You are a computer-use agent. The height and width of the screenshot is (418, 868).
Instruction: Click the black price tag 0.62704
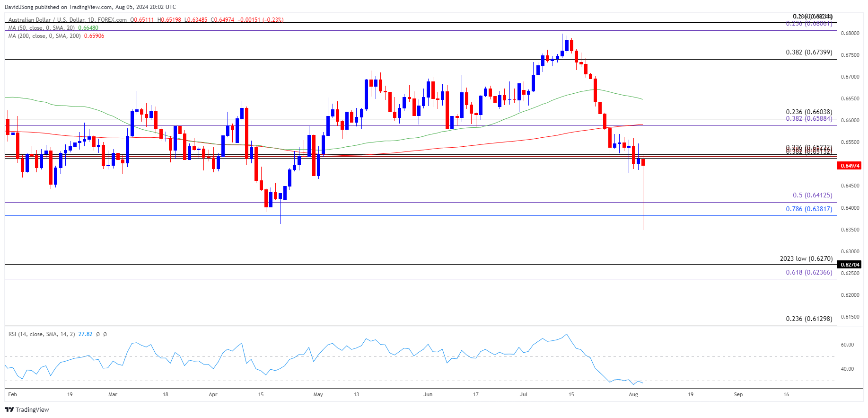tap(849, 265)
